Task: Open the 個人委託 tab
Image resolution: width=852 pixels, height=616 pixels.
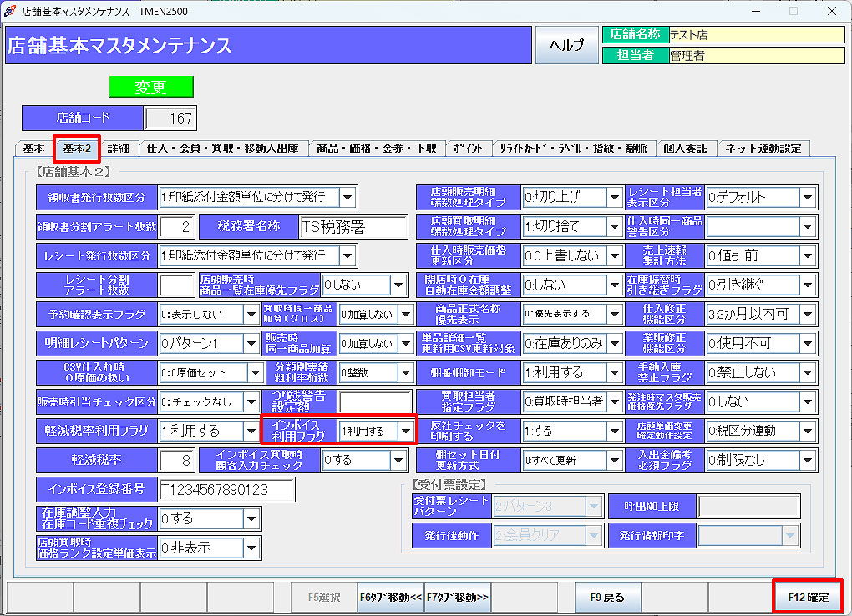Action: coord(685,149)
